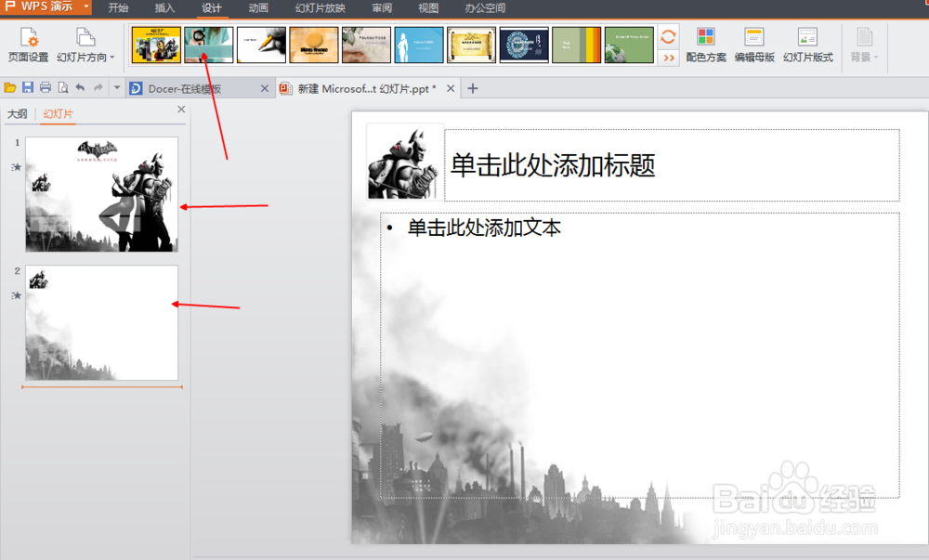This screenshot has height=560, width=929.
Task: Switch to the 动画 ribbon tab
Action: coord(258,7)
